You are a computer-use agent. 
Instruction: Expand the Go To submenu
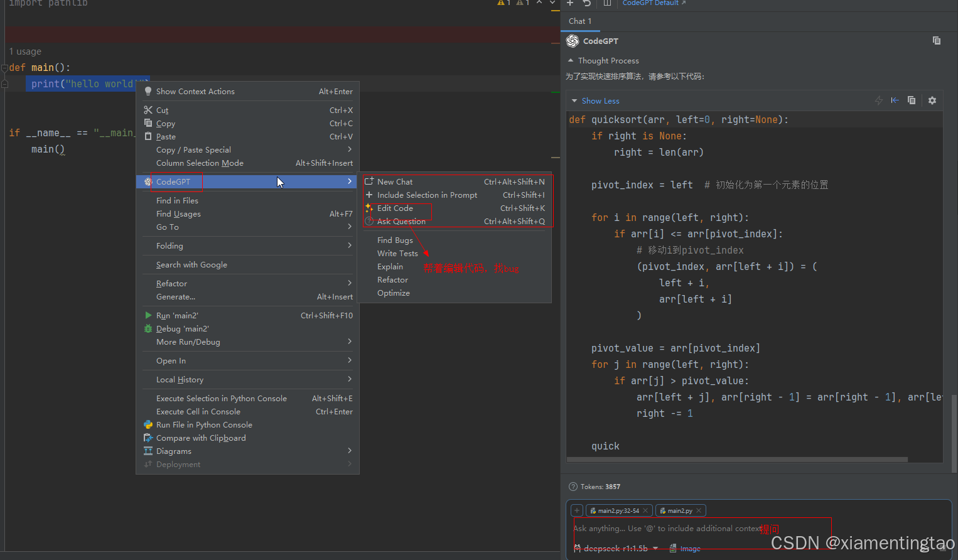(x=248, y=227)
